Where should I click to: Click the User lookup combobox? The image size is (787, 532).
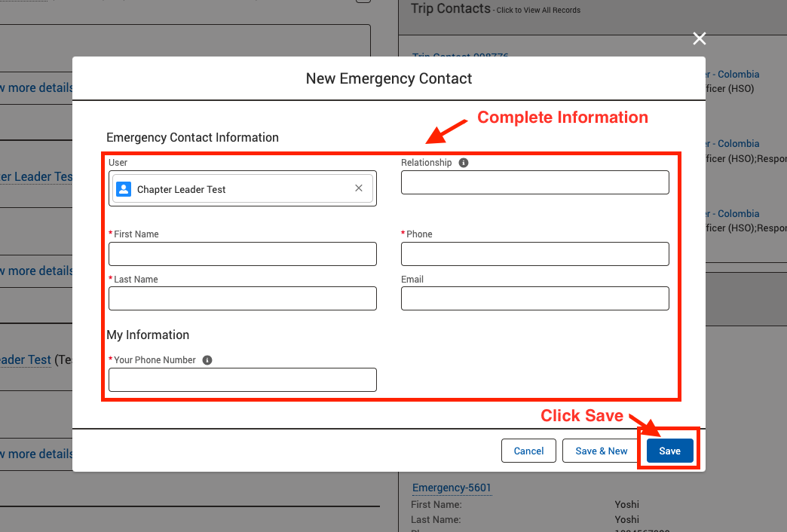pyautogui.click(x=242, y=189)
